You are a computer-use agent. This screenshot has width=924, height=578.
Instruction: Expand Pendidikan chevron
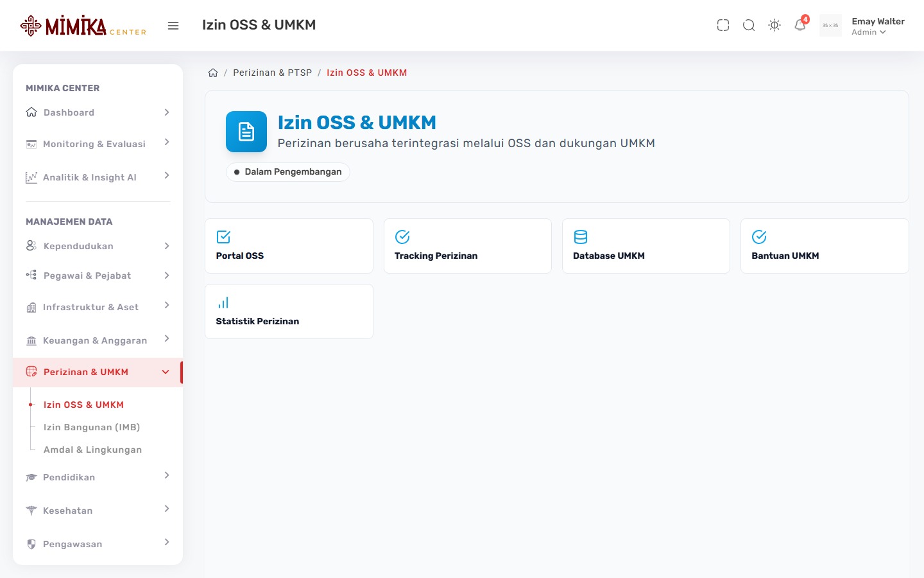(167, 475)
